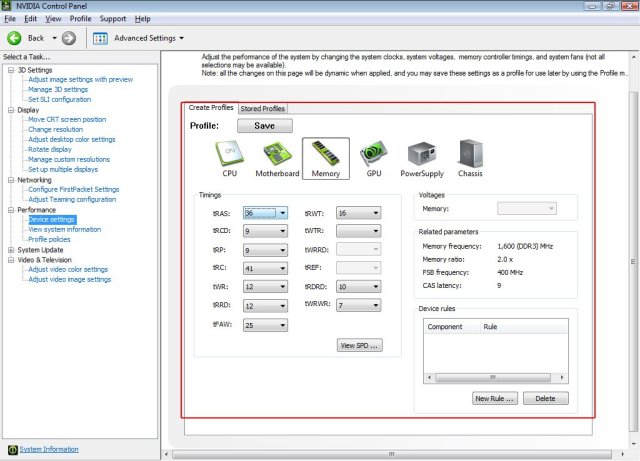
Task: Open Manage custom resolutions
Action: tap(69, 160)
